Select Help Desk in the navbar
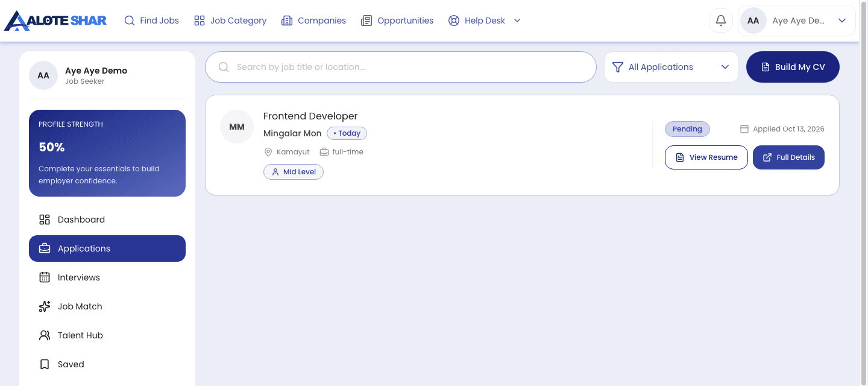The height and width of the screenshot is (386, 868). 485,21
